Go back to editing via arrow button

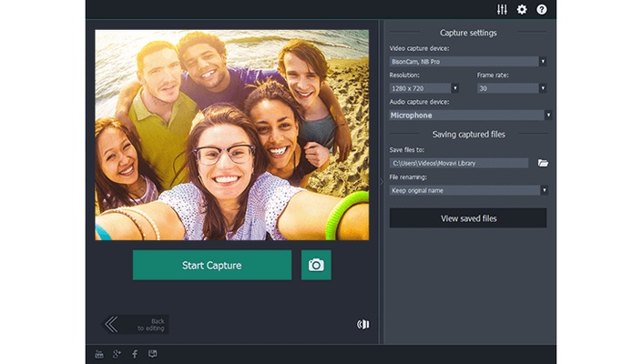click(135, 324)
